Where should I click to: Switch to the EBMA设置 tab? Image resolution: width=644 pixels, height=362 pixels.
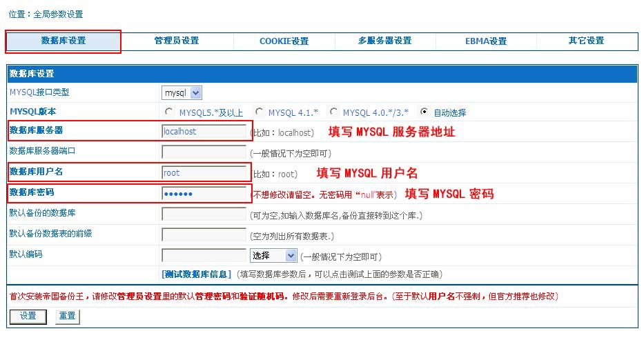pos(486,41)
